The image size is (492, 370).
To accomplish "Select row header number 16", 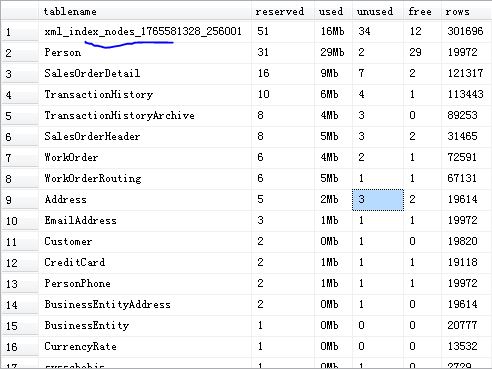I will pyautogui.click(x=19, y=347).
